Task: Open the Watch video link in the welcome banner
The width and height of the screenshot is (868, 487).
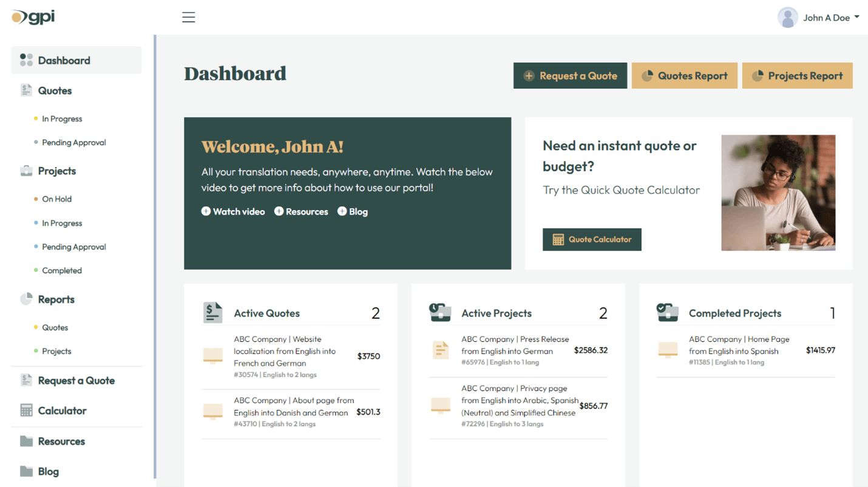Action: [233, 211]
